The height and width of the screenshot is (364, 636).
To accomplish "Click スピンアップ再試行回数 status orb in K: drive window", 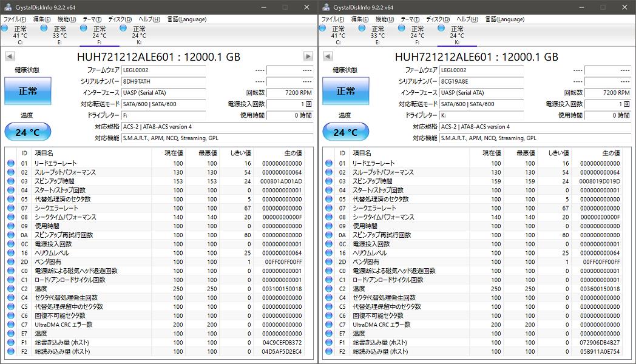I will point(329,235).
